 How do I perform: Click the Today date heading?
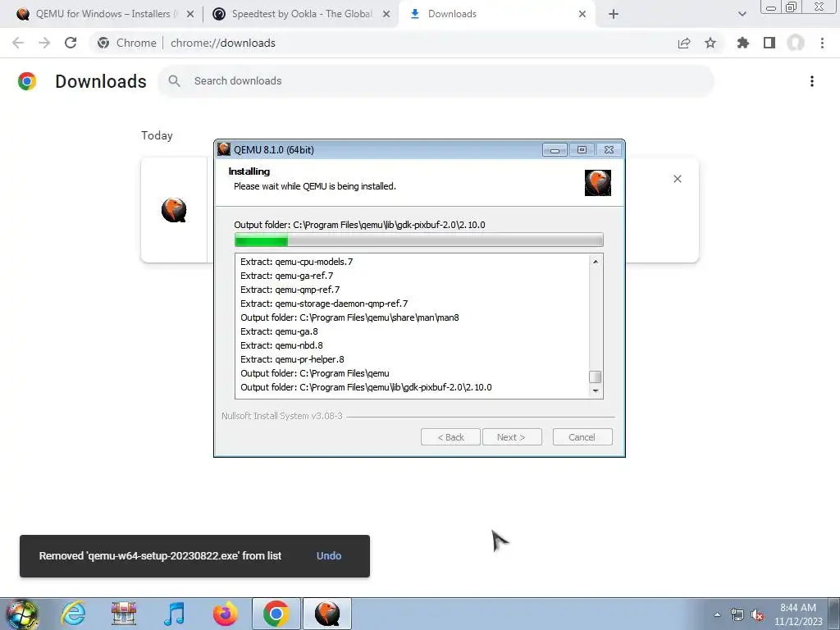[157, 135]
